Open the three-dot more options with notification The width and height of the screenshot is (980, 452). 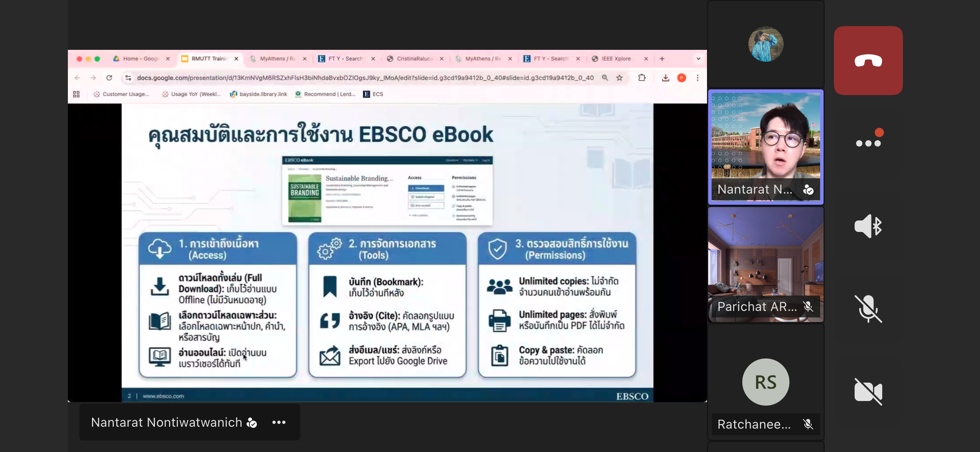click(868, 143)
